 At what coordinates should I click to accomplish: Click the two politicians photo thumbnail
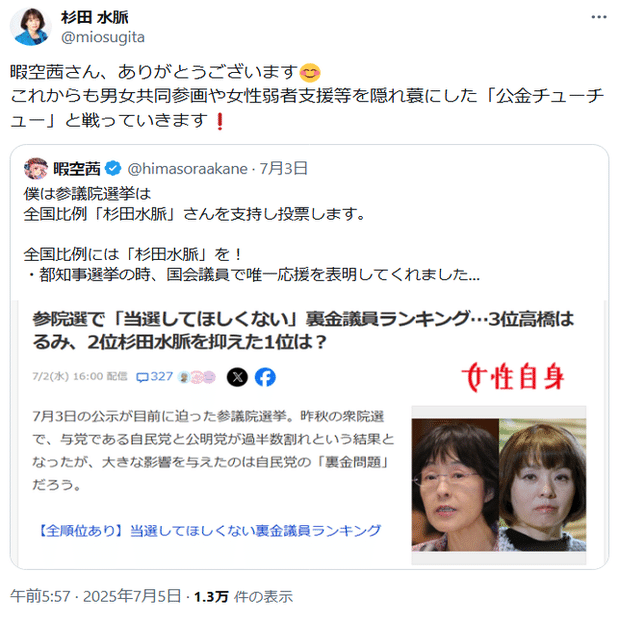point(499,485)
